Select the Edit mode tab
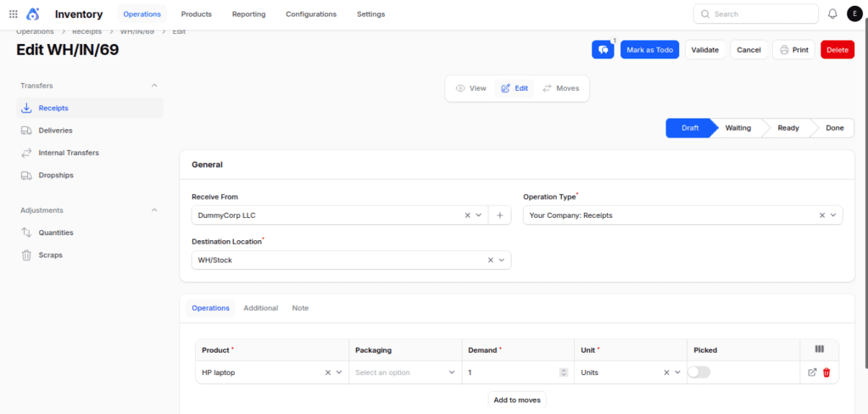Image resolution: width=868 pixels, height=414 pixels. [515, 88]
